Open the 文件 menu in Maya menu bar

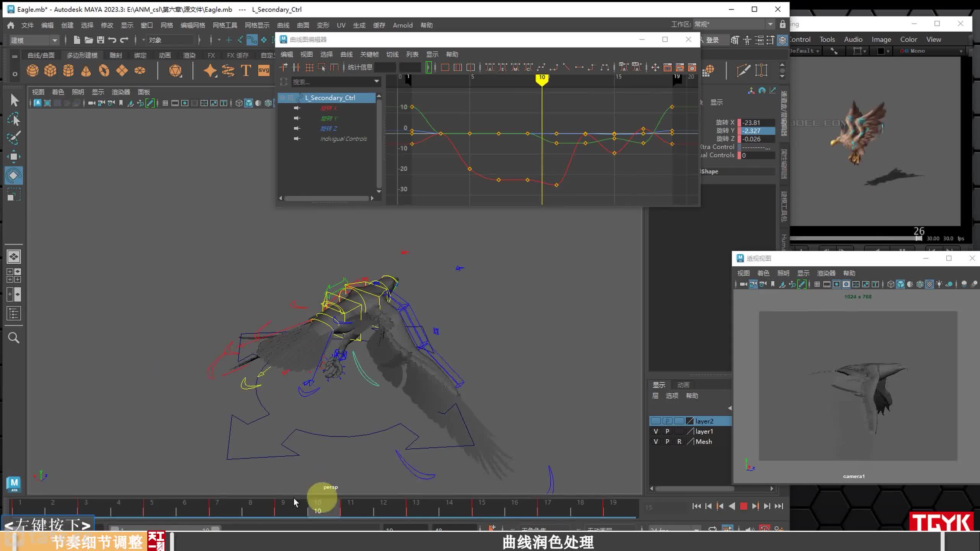point(27,25)
